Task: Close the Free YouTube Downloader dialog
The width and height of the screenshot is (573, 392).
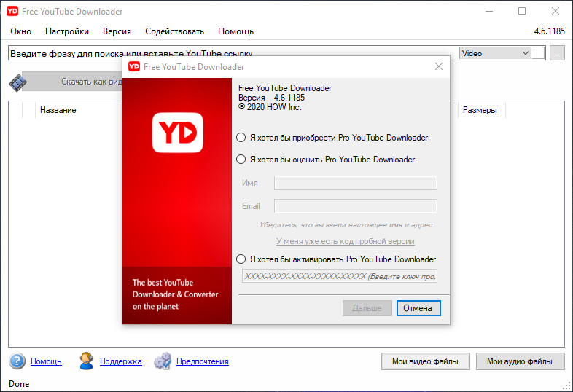Action: (x=439, y=66)
